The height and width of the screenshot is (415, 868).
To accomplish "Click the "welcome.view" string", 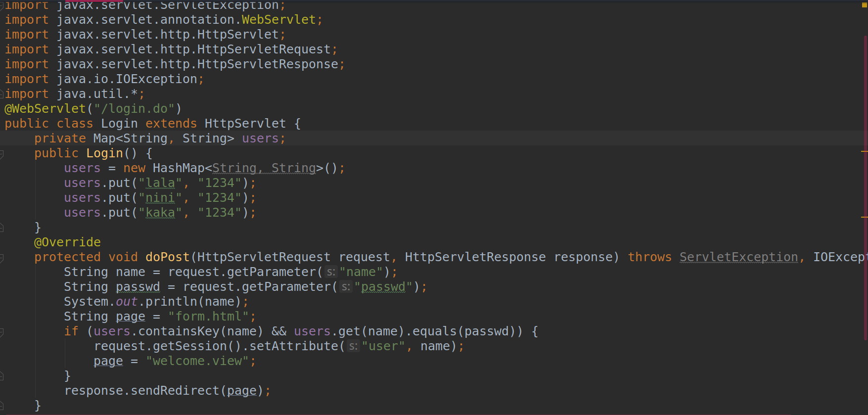I will pos(197,361).
